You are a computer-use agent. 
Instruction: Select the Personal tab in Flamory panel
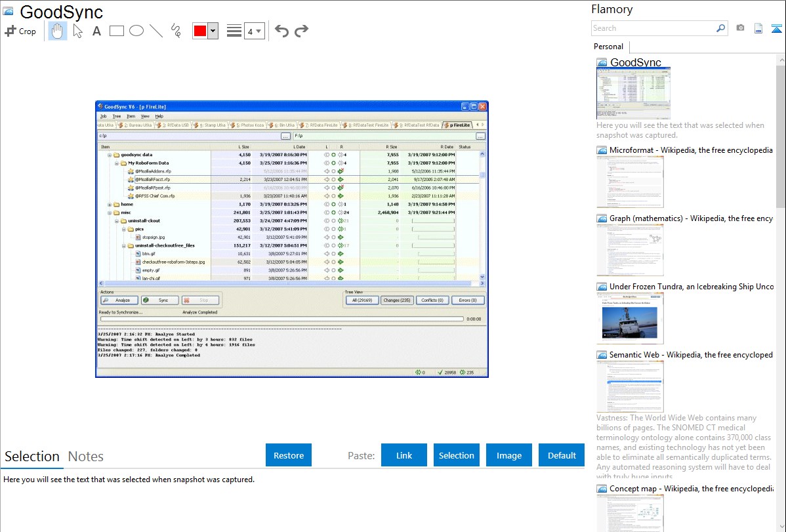click(x=609, y=47)
